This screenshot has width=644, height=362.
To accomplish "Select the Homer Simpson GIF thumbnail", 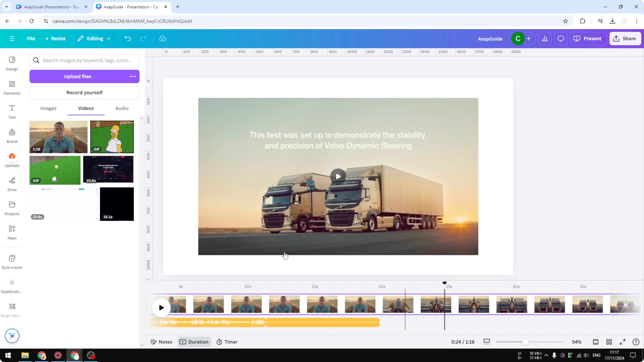I will point(112,137).
